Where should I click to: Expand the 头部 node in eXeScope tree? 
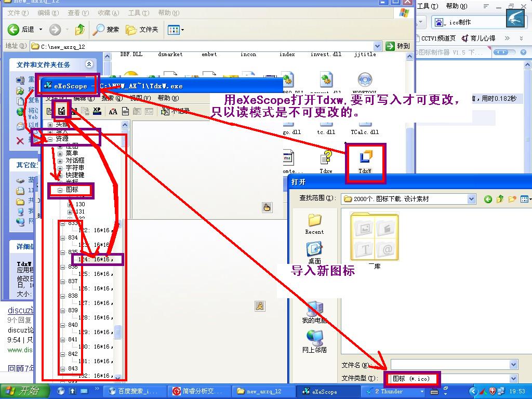[50, 125]
